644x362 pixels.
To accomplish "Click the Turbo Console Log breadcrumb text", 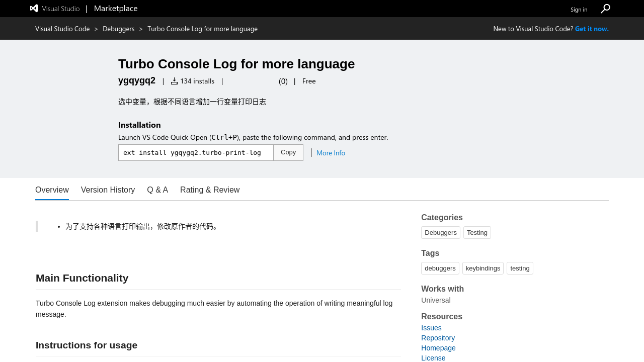I will (x=202, y=29).
